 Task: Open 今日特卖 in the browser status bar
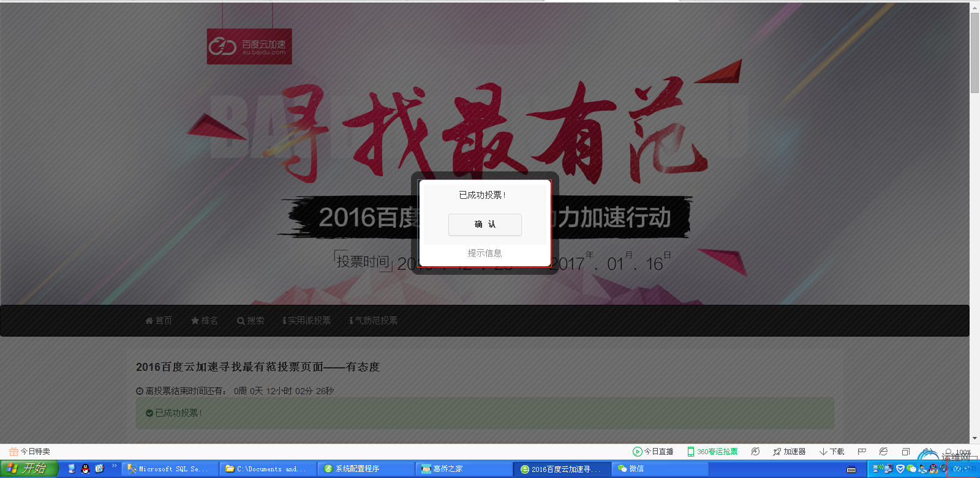pos(30,452)
